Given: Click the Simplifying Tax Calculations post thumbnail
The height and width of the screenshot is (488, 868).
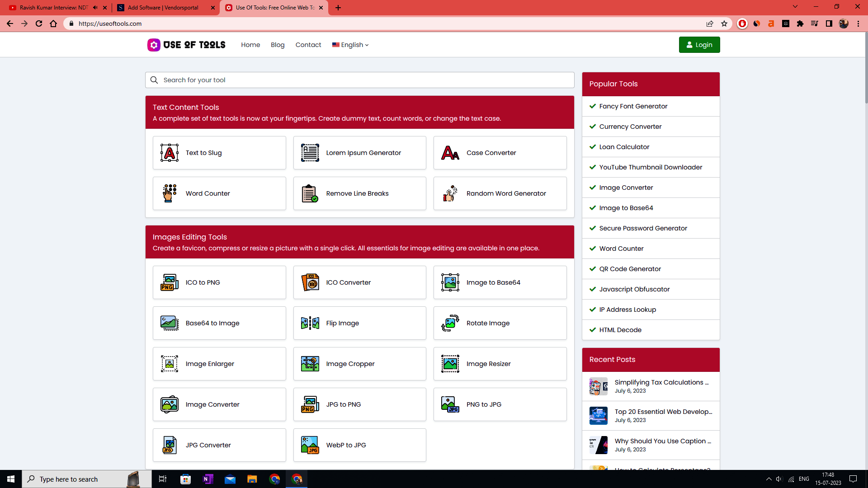Looking at the screenshot, I should [x=598, y=386].
